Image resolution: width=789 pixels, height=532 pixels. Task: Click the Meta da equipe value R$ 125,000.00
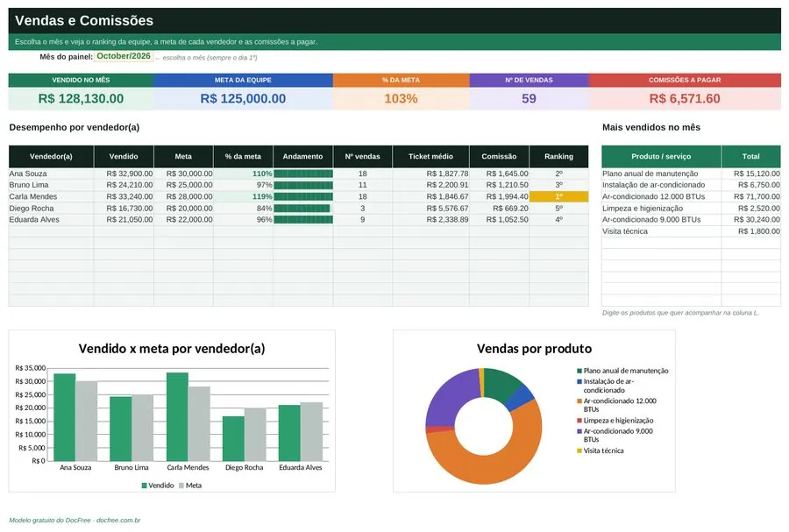point(243,98)
